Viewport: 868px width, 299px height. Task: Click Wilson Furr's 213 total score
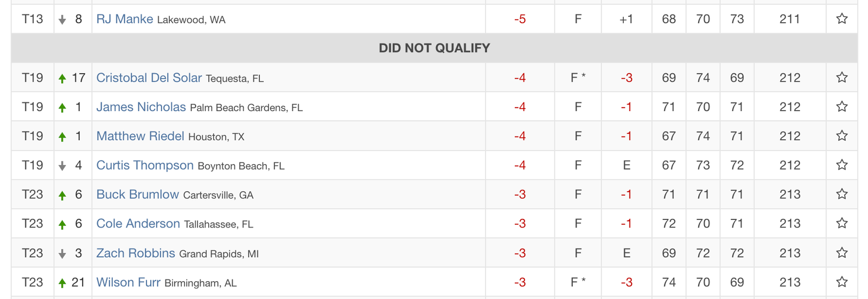pyautogui.click(x=789, y=282)
